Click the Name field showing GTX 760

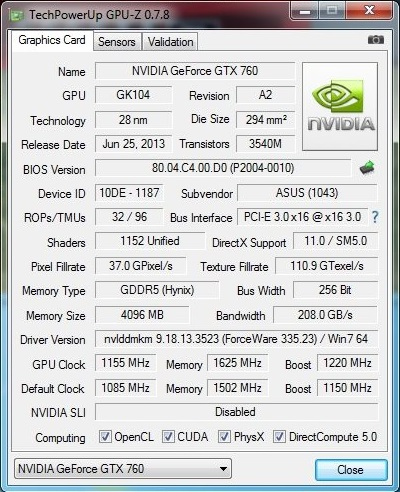click(195, 71)
